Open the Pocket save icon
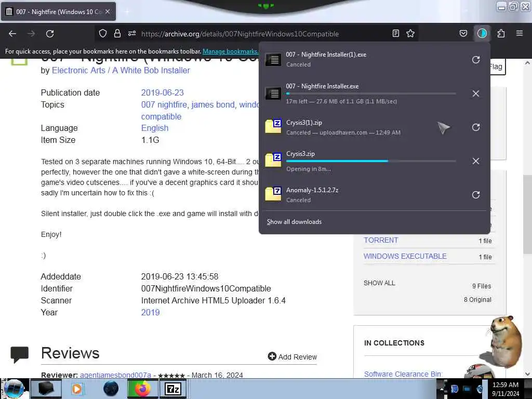Screen dimensions: 532x399 pyautogui.click(x=463, y=33)
